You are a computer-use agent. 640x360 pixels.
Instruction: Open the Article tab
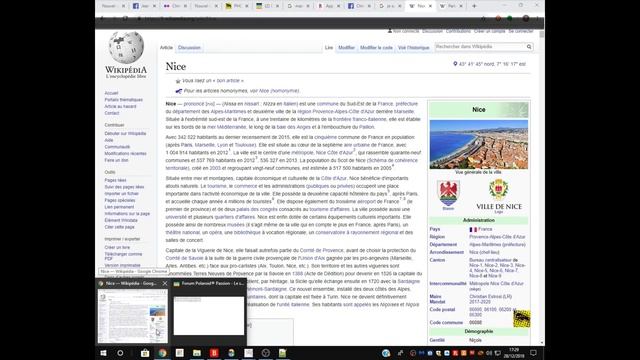166,48
